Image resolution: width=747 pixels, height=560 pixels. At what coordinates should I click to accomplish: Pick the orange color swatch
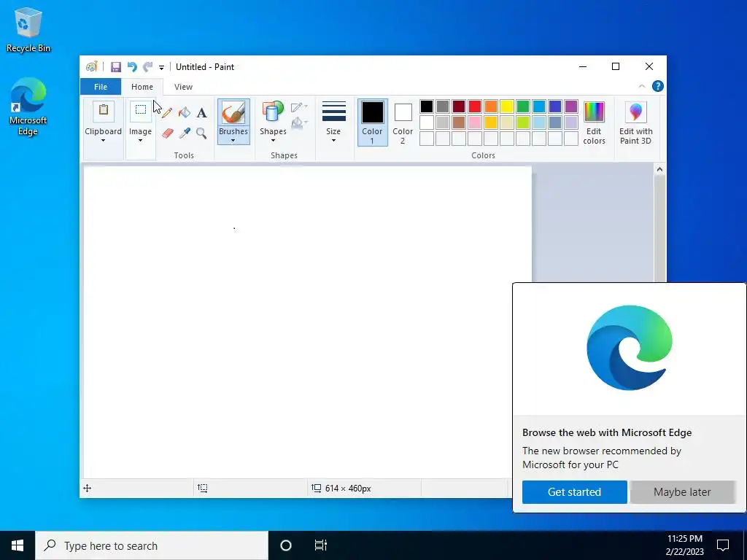click(491, 106)
